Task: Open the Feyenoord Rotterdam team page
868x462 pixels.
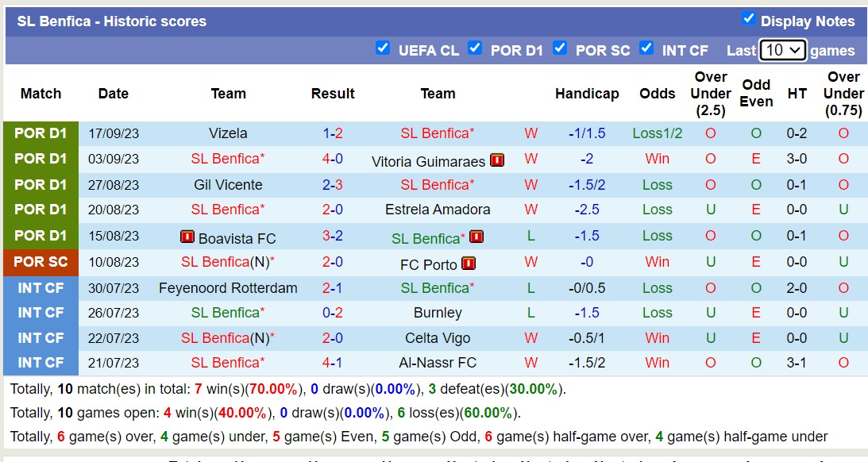Action: click(x=228, y=287)
